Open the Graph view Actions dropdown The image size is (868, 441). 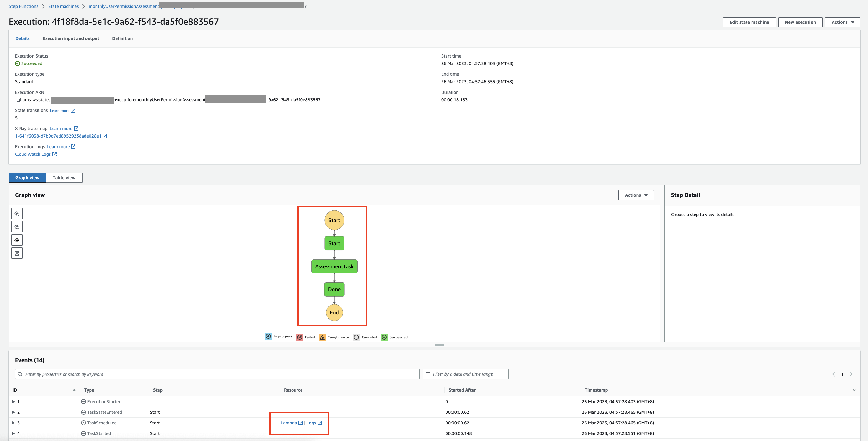[x=636, y=195]
